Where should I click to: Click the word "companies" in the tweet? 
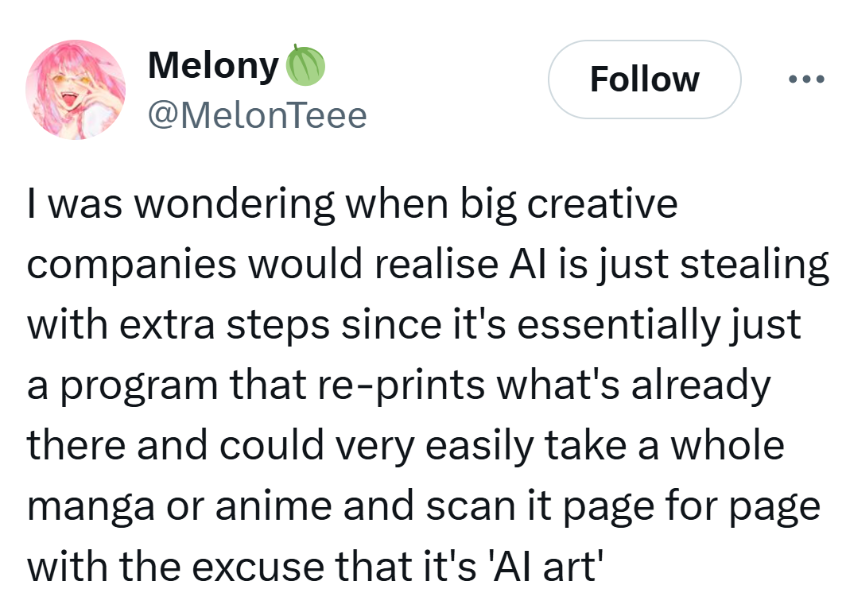click(133, 265)
